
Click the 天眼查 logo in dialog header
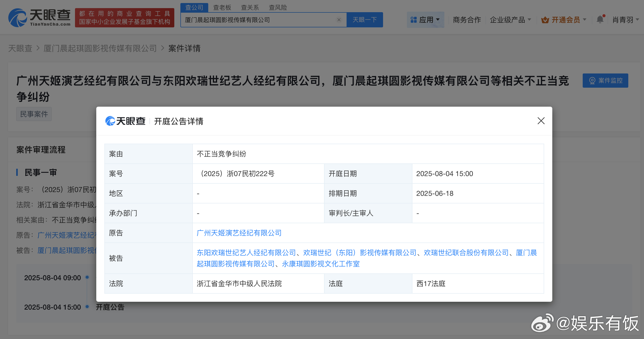tap(125, 121)
